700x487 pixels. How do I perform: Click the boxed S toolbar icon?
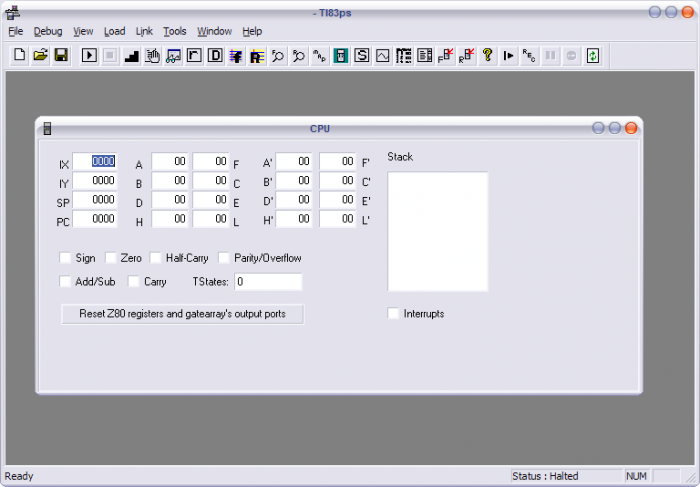[361, 55]
